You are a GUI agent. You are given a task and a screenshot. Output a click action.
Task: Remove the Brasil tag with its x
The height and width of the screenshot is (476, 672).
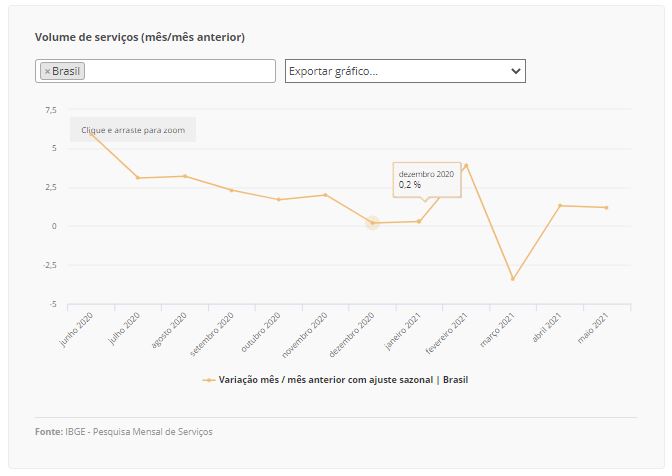coord(47,72)
